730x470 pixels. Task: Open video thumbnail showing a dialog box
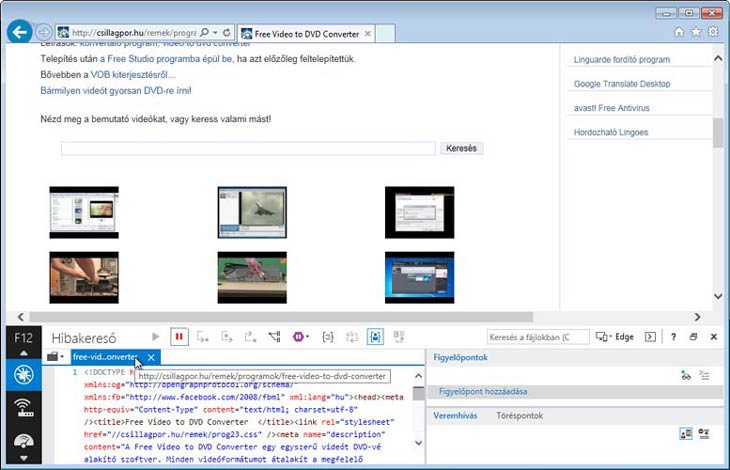[x=419, y=213]
